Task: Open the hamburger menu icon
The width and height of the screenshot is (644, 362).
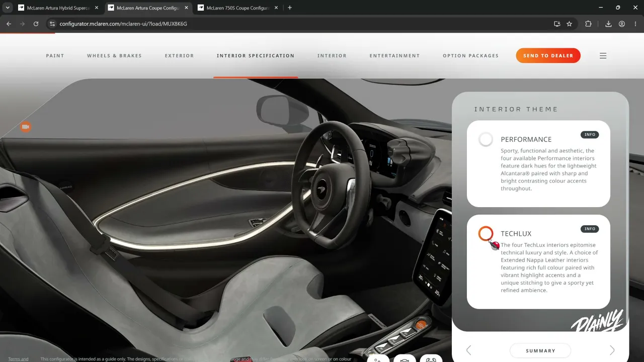Action: (603, 56)
